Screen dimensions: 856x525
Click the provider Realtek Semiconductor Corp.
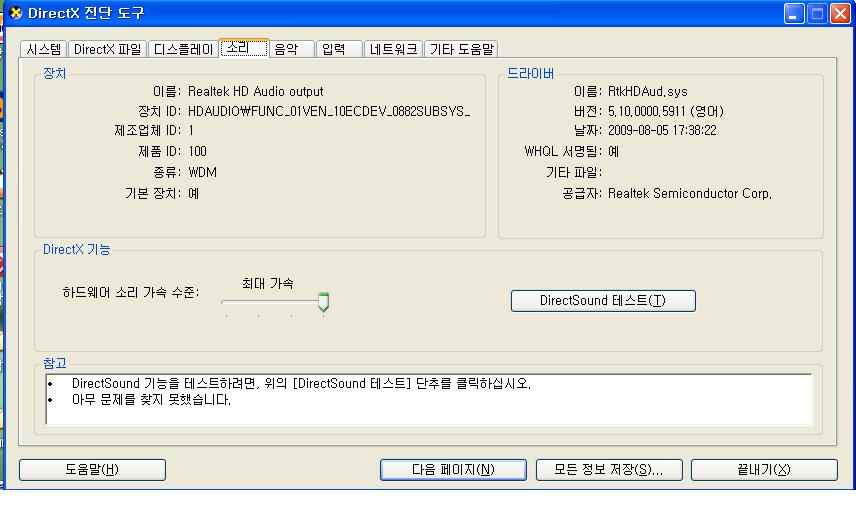(x=689, y=193)
